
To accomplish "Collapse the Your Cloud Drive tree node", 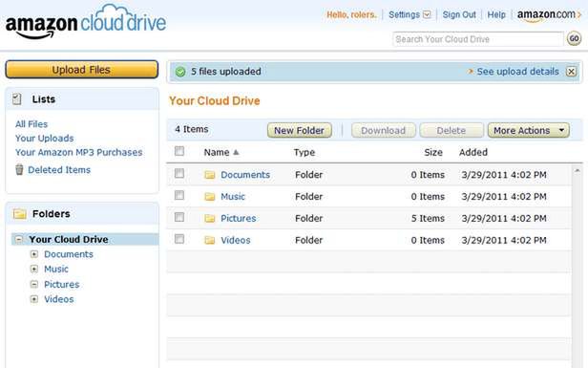I will [x=19, y=239].
